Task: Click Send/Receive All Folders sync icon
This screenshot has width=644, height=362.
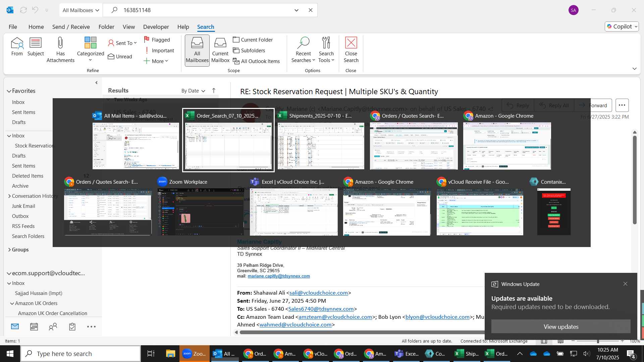Action: (x=23, y=10)
